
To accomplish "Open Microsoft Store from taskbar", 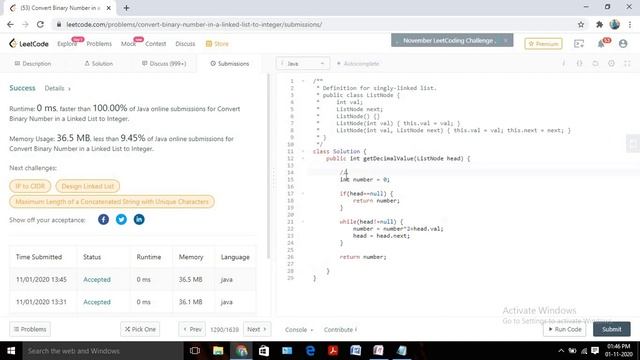I will click(x=264, y=351).
